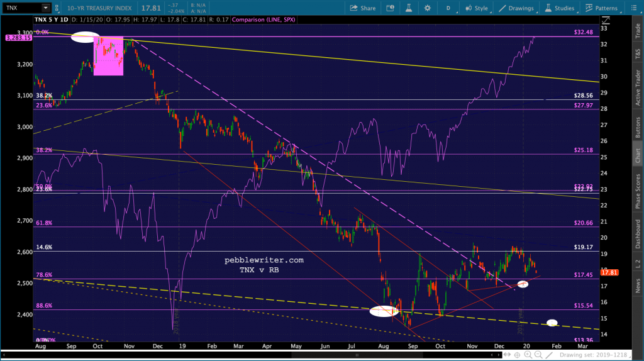Click the 17.81 last price in header
This screenshot has width=644, height=361.
pos(151,8)
